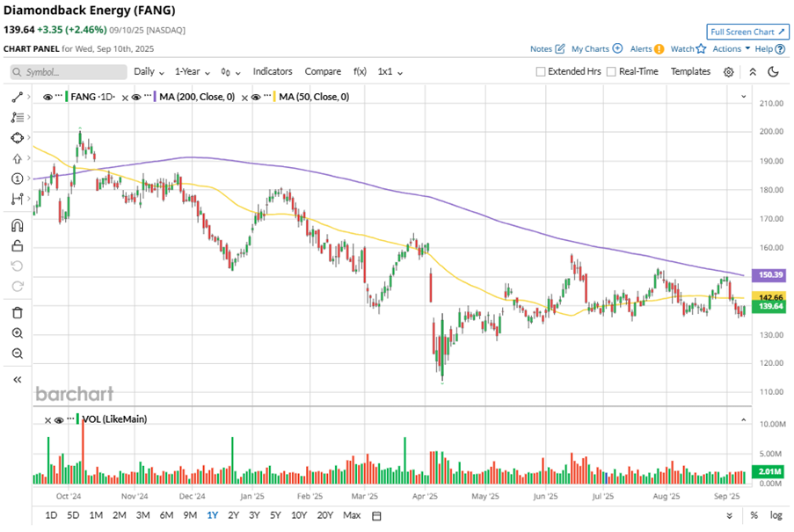The height and width of the screenshot is (532, 794).
Task: Click the redo arrow icon
Action: 18,287
